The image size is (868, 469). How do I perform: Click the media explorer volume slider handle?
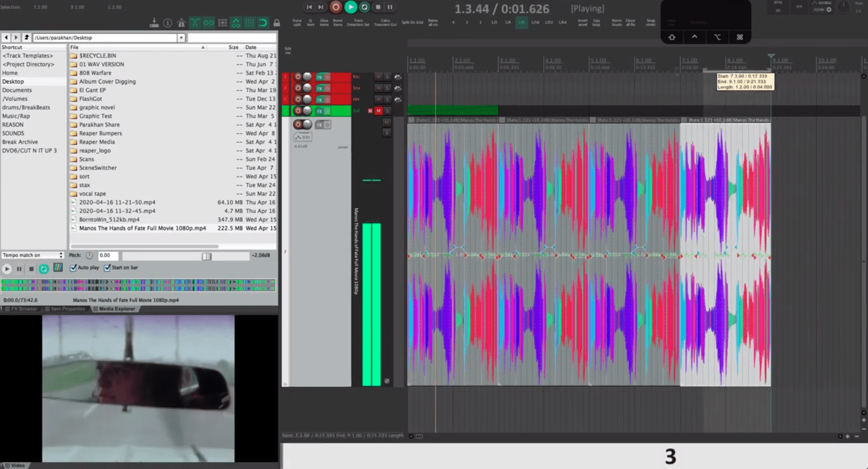pyautogui.click(x=206, y=256)
